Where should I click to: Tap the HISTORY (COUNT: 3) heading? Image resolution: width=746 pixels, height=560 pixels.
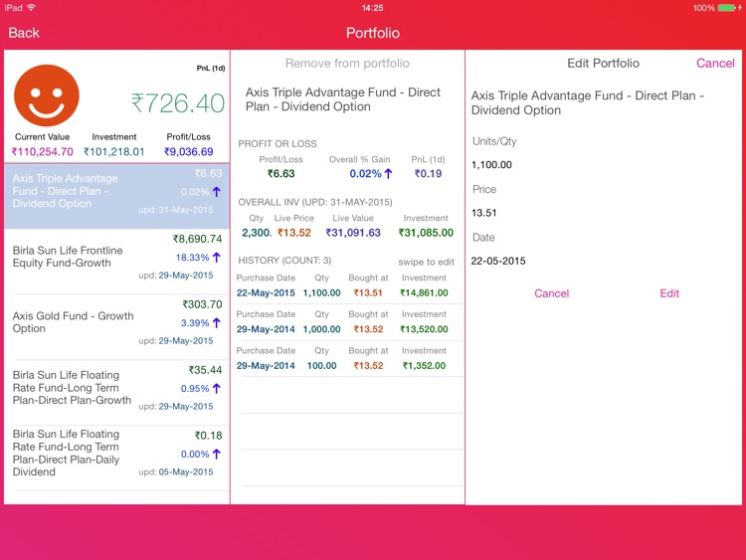284,261
